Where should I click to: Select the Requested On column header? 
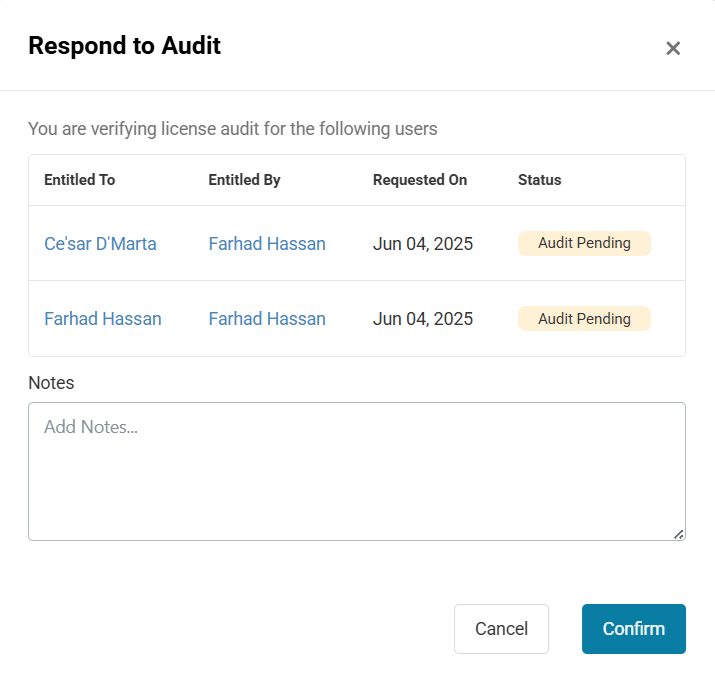point(420,180)
